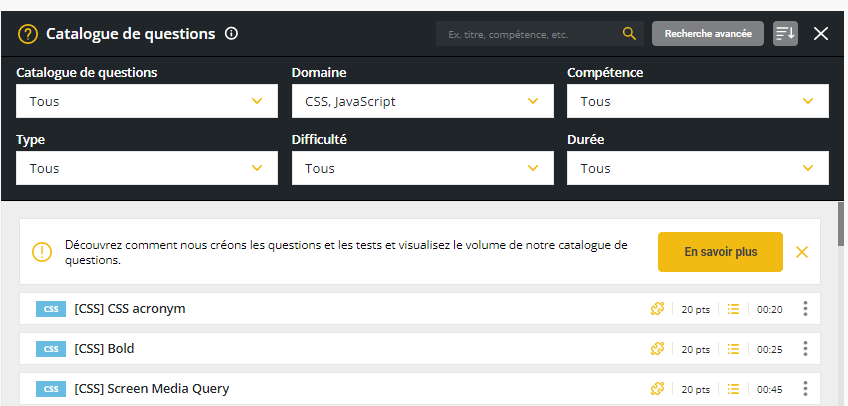This screenshot has height=406, width=848.
Task: Open the info icon beside Catalogue de questions
Action: click(231, 34)
